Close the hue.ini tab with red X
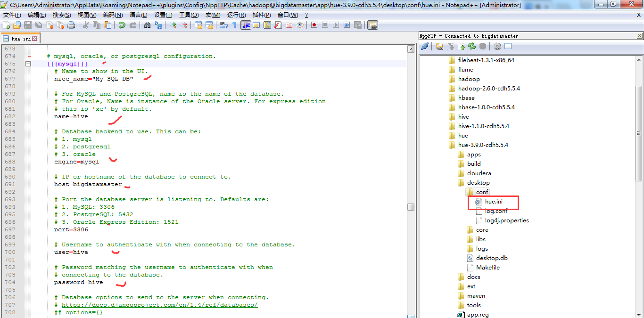The image size is (644, 318). (35, 39)
